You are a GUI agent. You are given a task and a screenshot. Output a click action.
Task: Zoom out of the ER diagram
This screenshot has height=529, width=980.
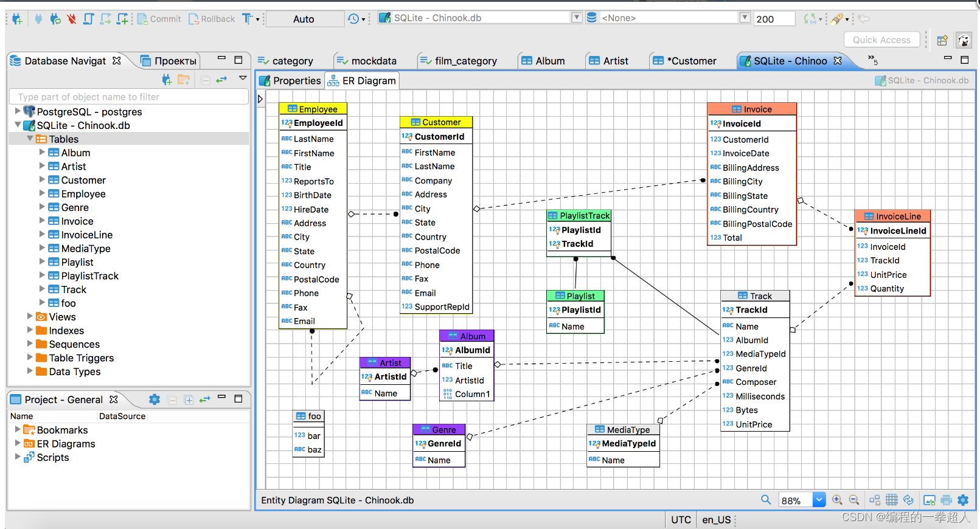[854, 500]
